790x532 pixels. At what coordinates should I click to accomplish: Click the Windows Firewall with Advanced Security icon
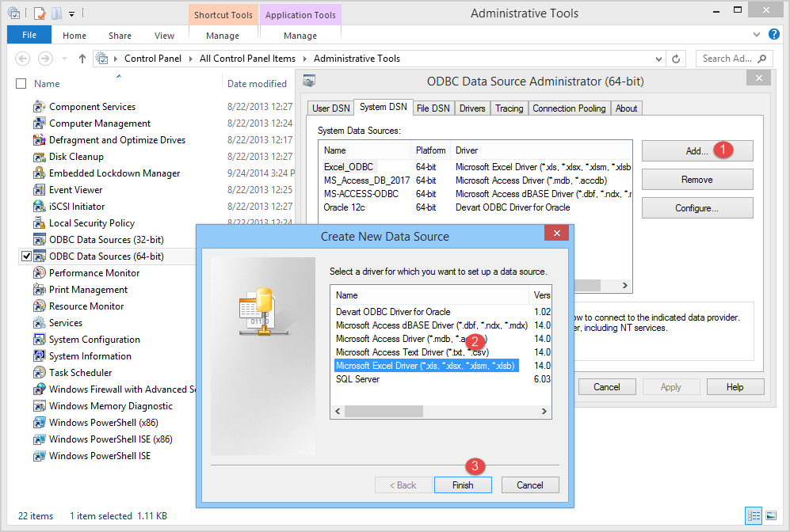[40, 389]
